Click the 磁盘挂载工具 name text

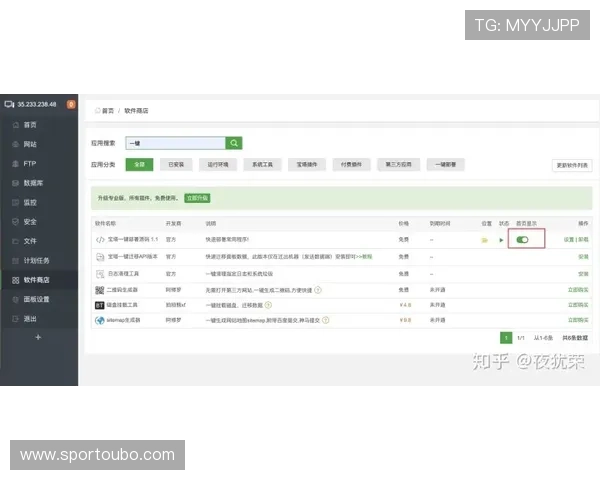[x=122, y=305]
